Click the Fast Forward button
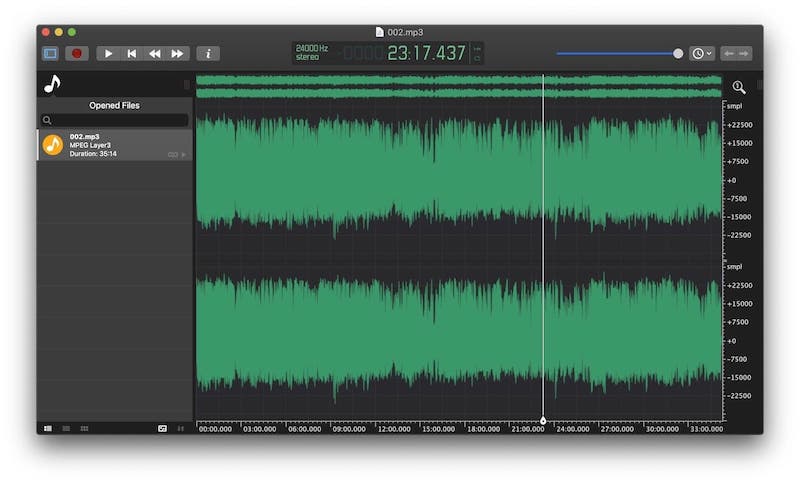This screenshot has height=483, width=800. point(177,53)
